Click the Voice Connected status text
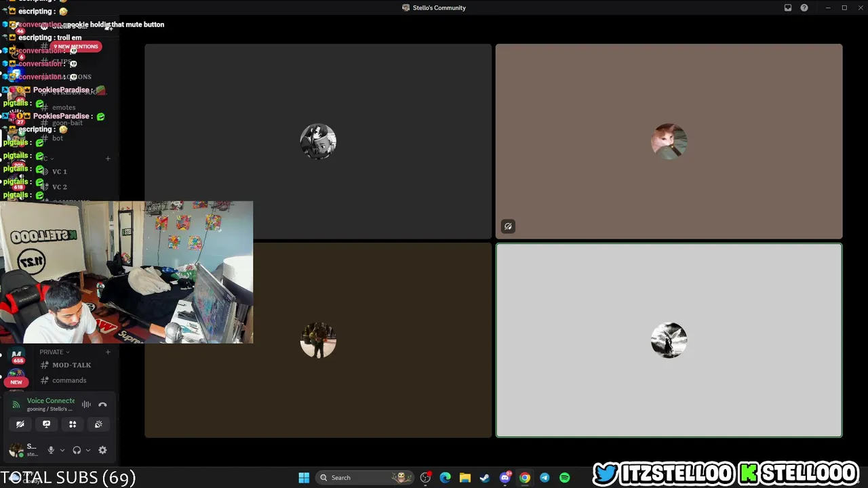The width and height of the screenshot is (868, 488). [51, 401]
